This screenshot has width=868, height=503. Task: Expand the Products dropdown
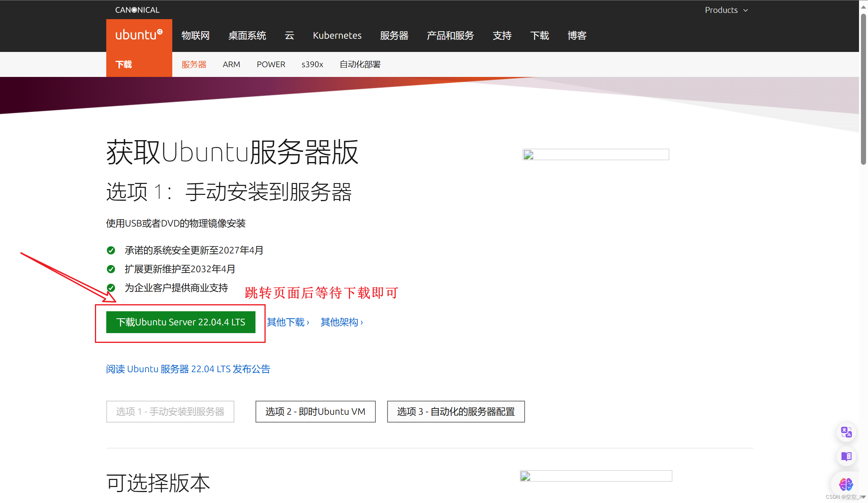[726, 10]
